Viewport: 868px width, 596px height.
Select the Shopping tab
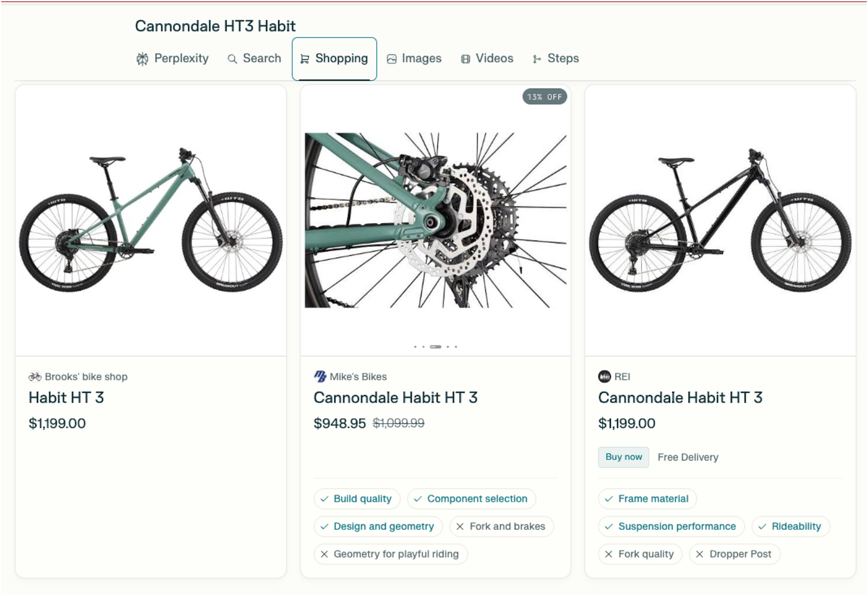pos(334,58)
